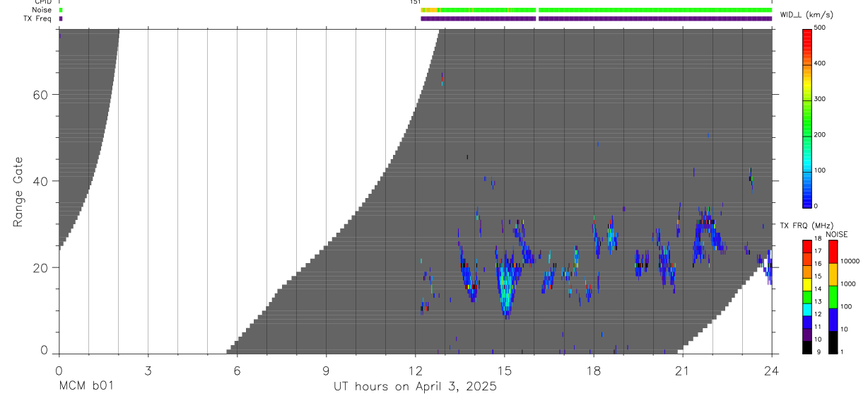The image size is (868, 401).
Task: Click the "NOISE" legend title above noise scale
Action: coord(836,234)
